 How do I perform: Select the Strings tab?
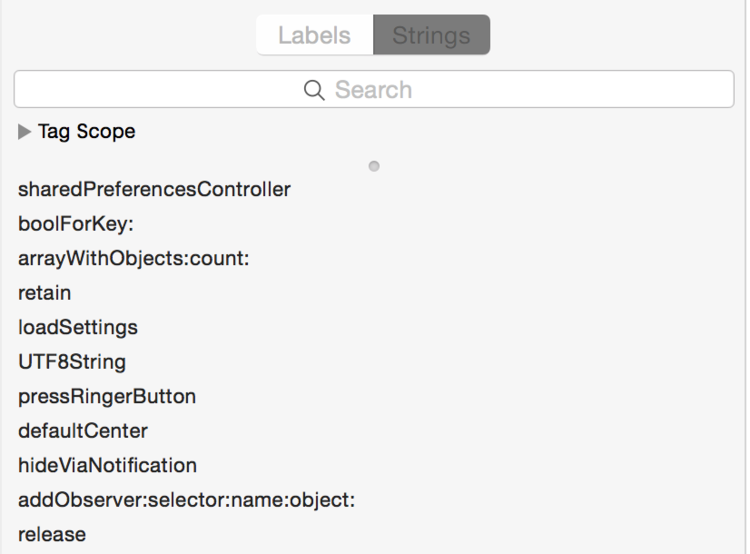(x=431, y=35)
